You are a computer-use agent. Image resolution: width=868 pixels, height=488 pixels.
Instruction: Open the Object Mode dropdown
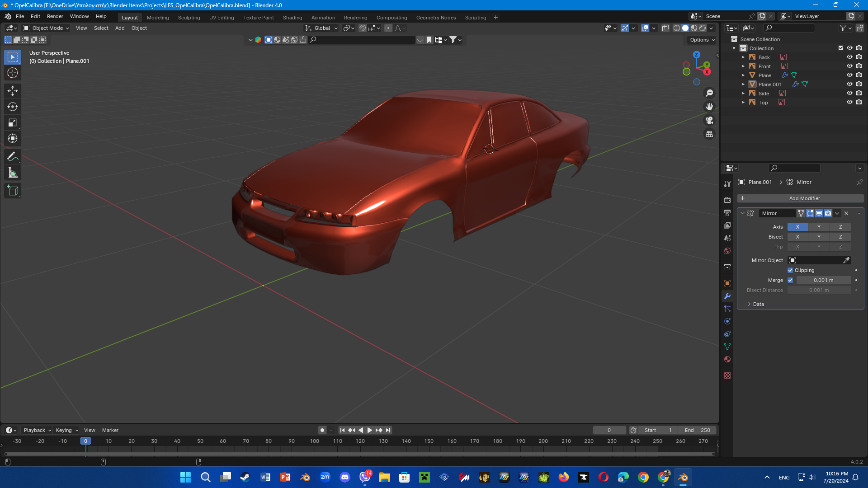(47, 28)
